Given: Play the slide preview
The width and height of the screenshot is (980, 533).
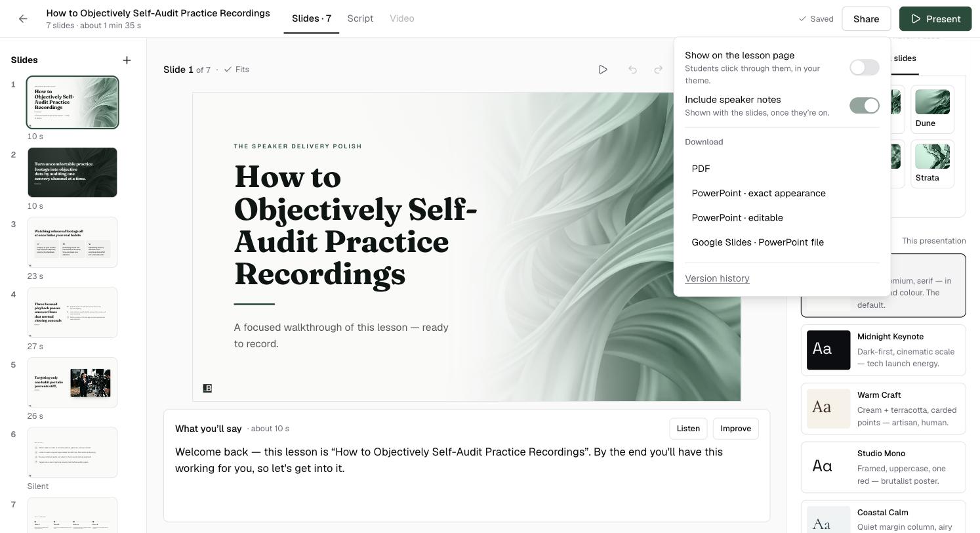Looking at the screenshot, I should [603, 70].
